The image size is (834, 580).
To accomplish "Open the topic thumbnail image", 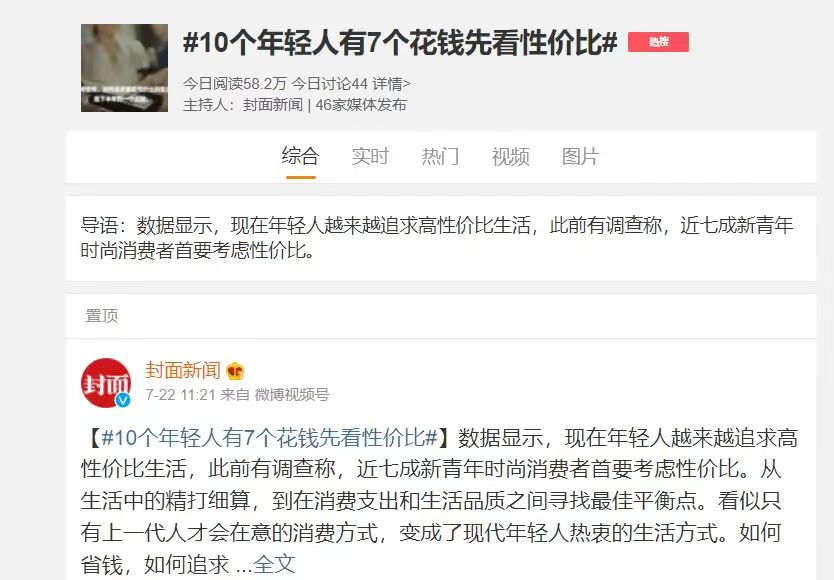I will [124, 68].
